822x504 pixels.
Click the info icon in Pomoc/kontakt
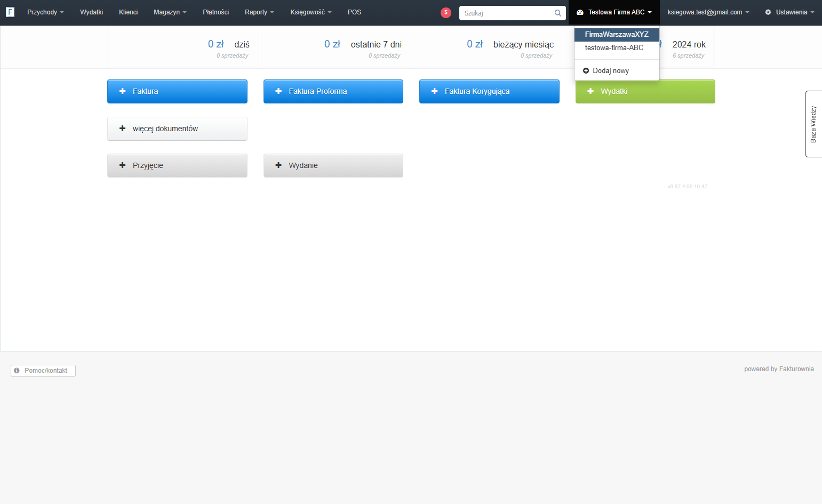(x=17, y=370)
